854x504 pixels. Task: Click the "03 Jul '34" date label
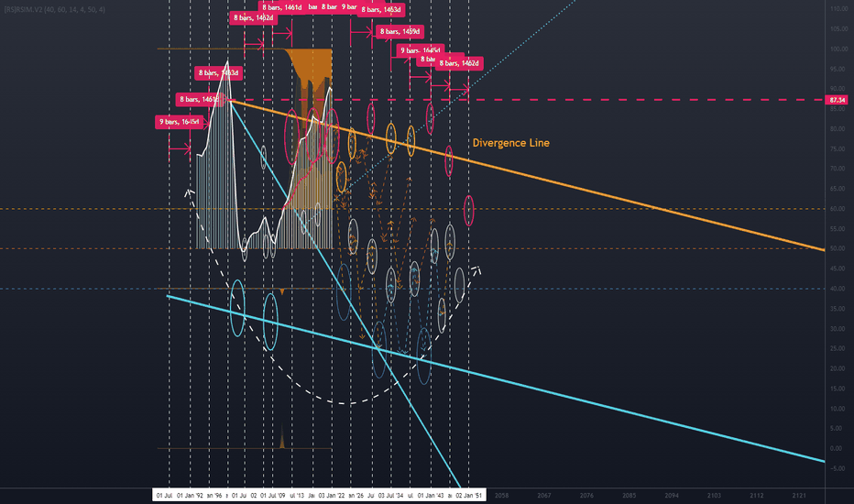pos(390,495)
